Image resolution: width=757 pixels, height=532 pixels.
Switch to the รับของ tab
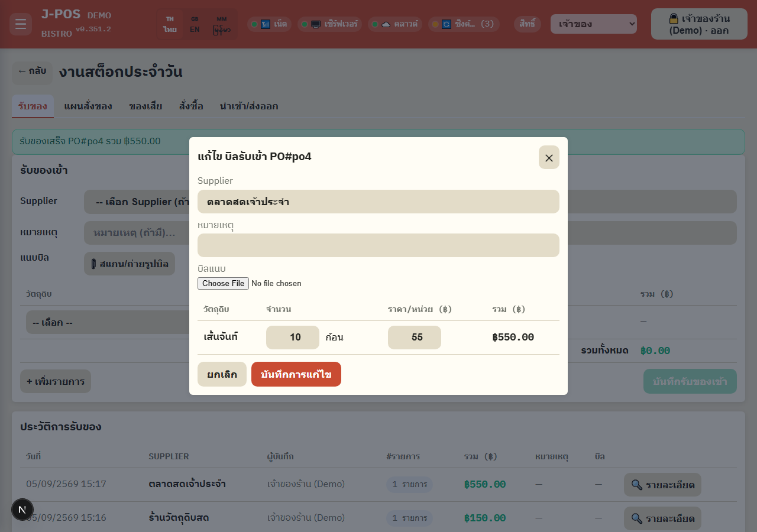pos(33,106)
